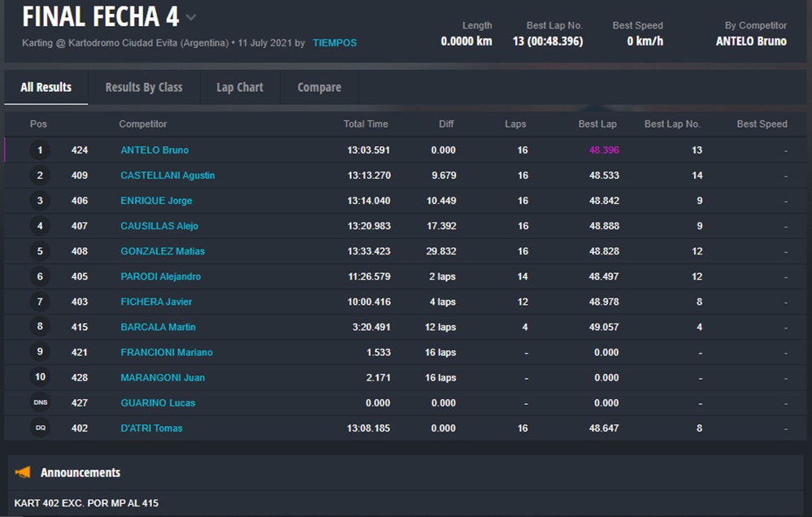The image size is (812, 517).
Task: Open the TIEMPOS organizer link
Action: click(x=334, y=42)
